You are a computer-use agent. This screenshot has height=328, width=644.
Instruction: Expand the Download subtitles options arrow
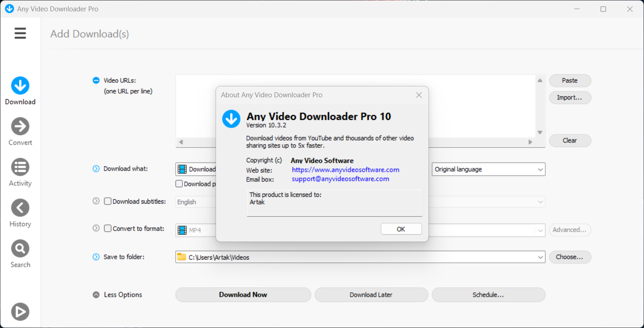96,201
